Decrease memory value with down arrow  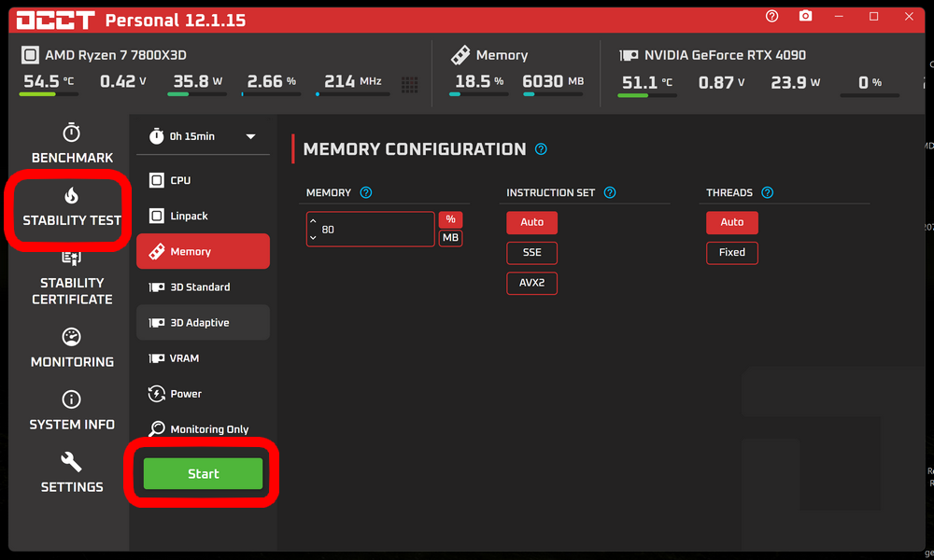tap(313, 237)
